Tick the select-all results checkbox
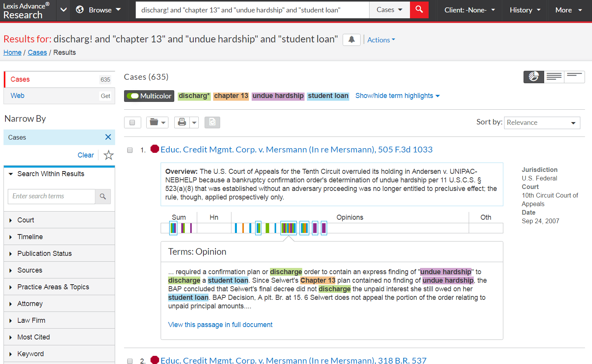592x364 pixels. tap(133, 122)
